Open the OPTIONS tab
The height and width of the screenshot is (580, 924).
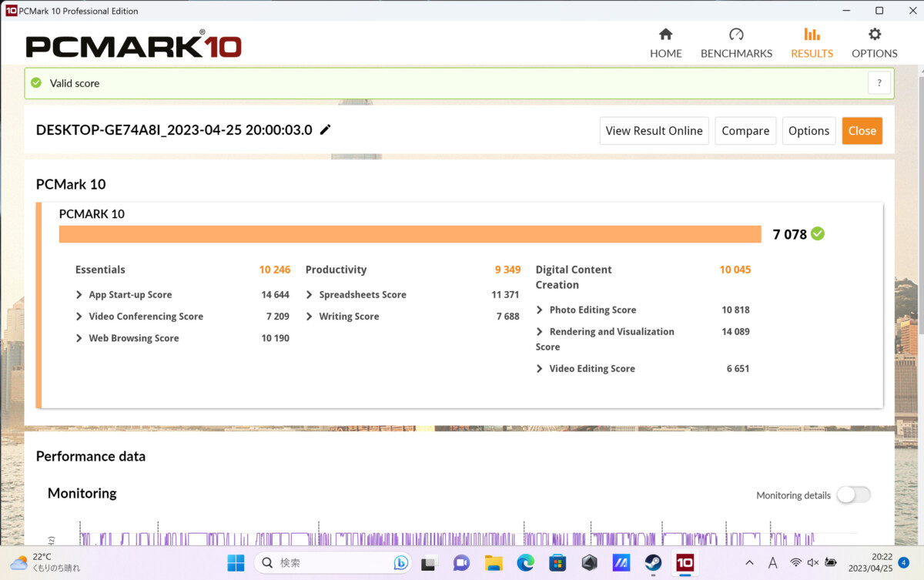coord(874,43)
